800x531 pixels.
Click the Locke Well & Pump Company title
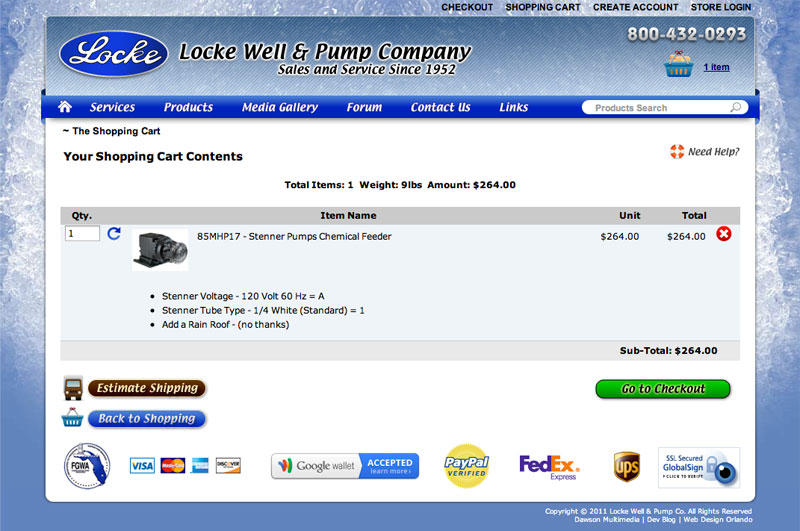click(x=325, y=51)
